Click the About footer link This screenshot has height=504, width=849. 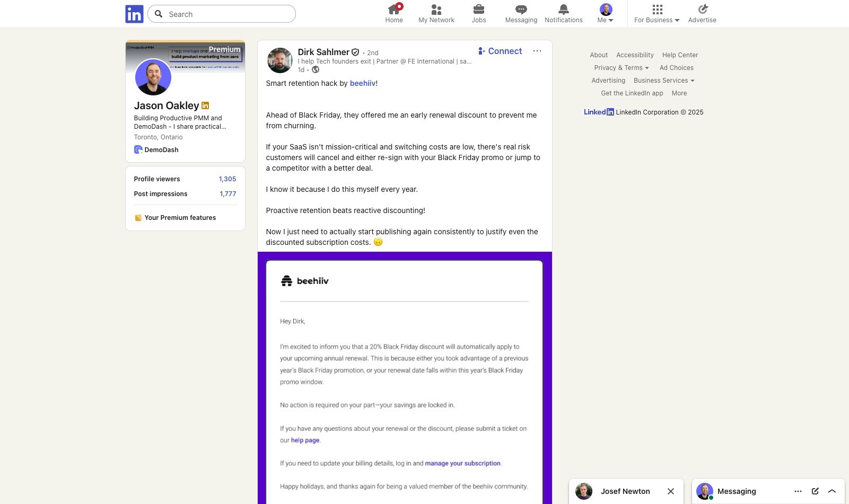pyautogui.click(x=599, y=55)
